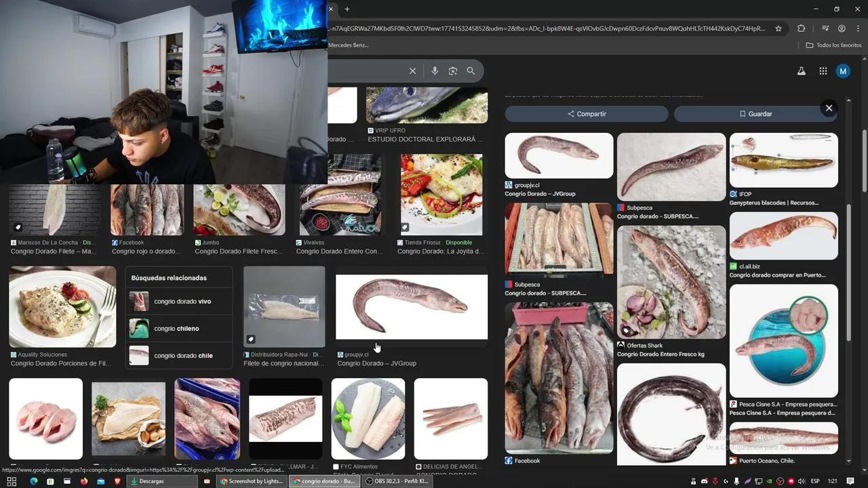The width and height of the screenshot is (868, 488).
Task: Click the Congrio Dorado – JVGroup title link
Action: pyautogui.click(x=376, y=363)
